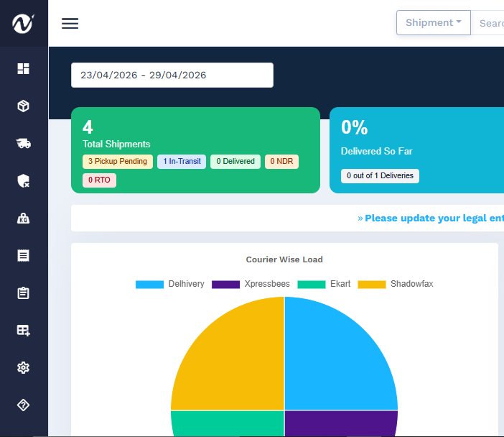Open the date range picker field
The width and height of the screenshot is (504, 437).
[172, 75]
